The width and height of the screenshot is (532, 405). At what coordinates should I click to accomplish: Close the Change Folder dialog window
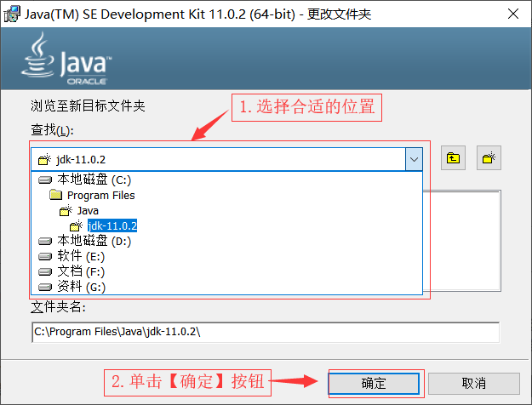[x=513, y=14]
